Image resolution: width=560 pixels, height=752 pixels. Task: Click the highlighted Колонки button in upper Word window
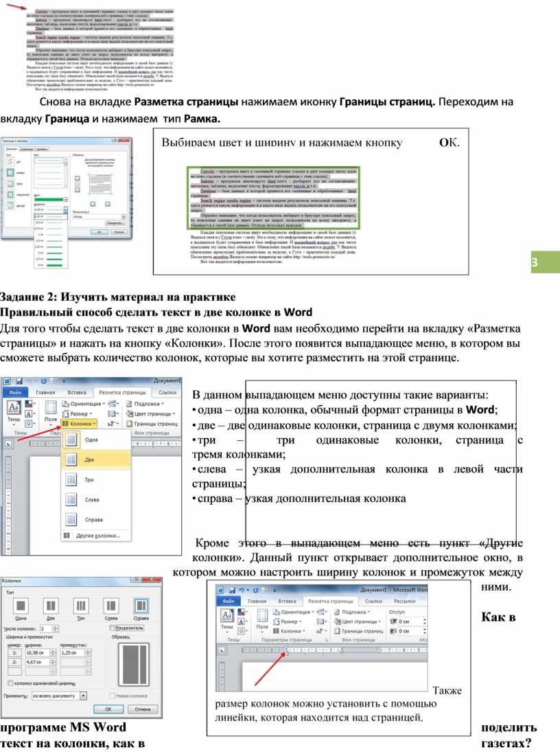79,424
